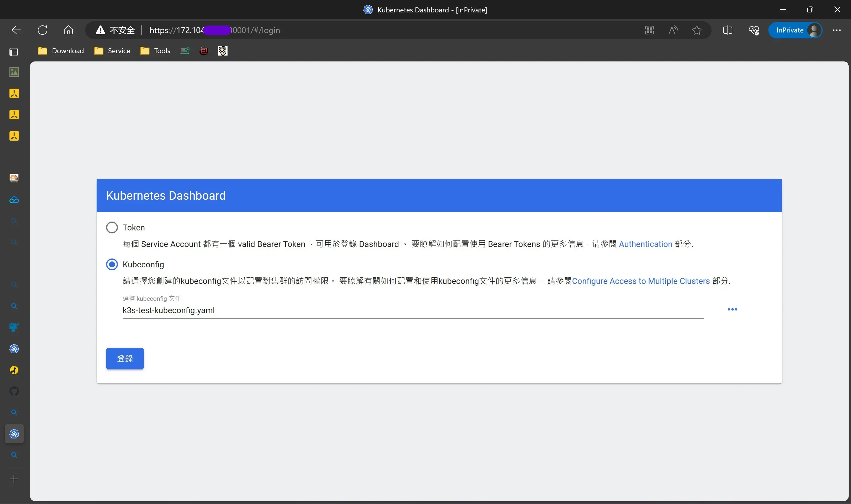851x504 pixels.
Task: Open Configure Access to Multiple Clusters link
Action: click(x=641, y=281)
